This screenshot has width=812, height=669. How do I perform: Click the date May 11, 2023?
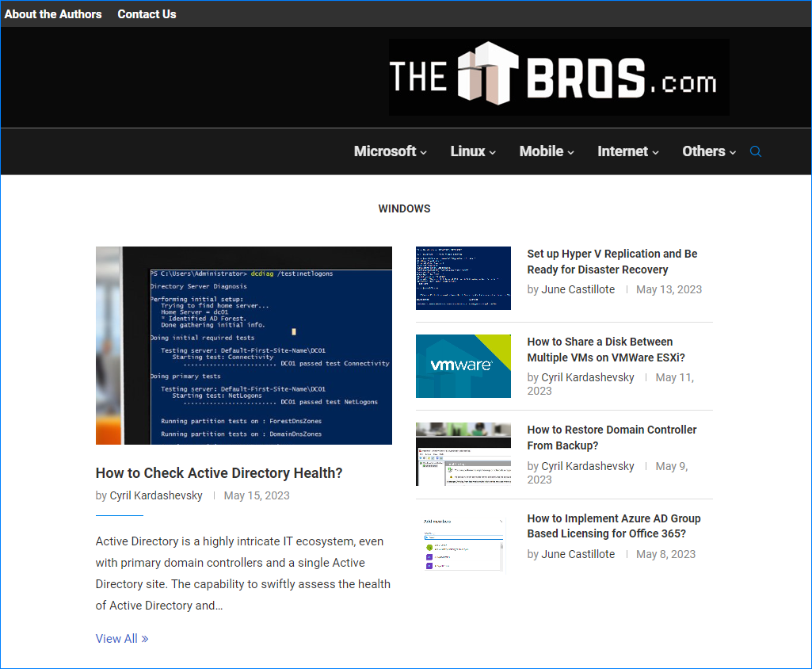pyautogui.click(x=611, y=384)
